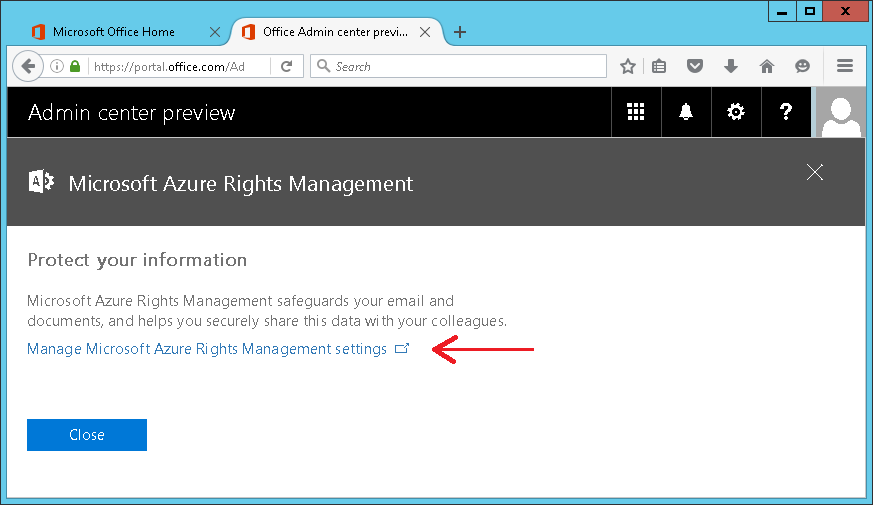The image size is (873, 505).
Task: Open notifications bell in admin header
Action: pos(686,112)
